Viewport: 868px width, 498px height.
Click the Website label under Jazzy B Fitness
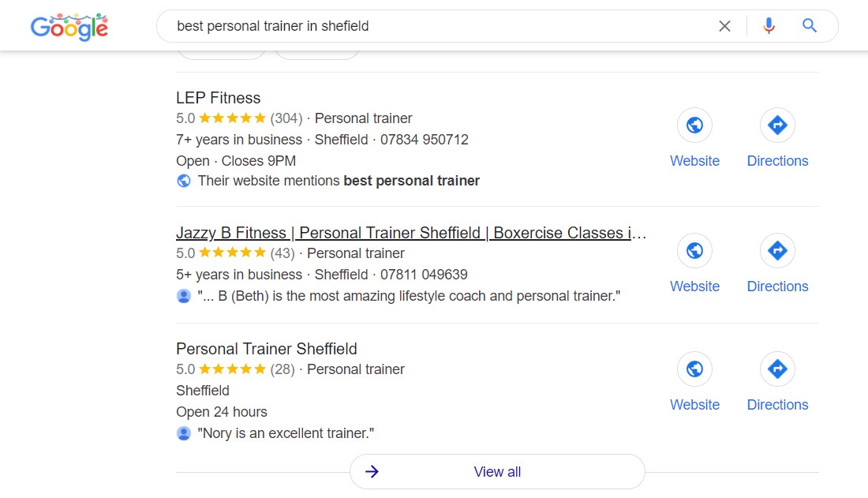coord(694,286)
